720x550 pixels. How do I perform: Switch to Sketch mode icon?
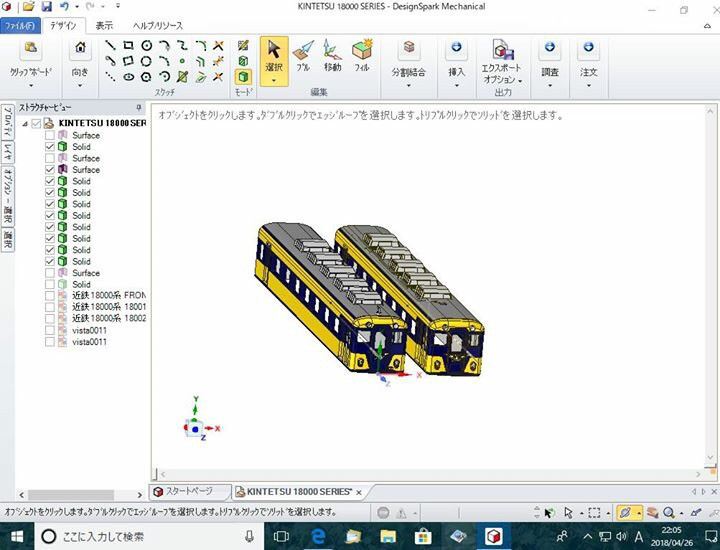pos(243,45)
